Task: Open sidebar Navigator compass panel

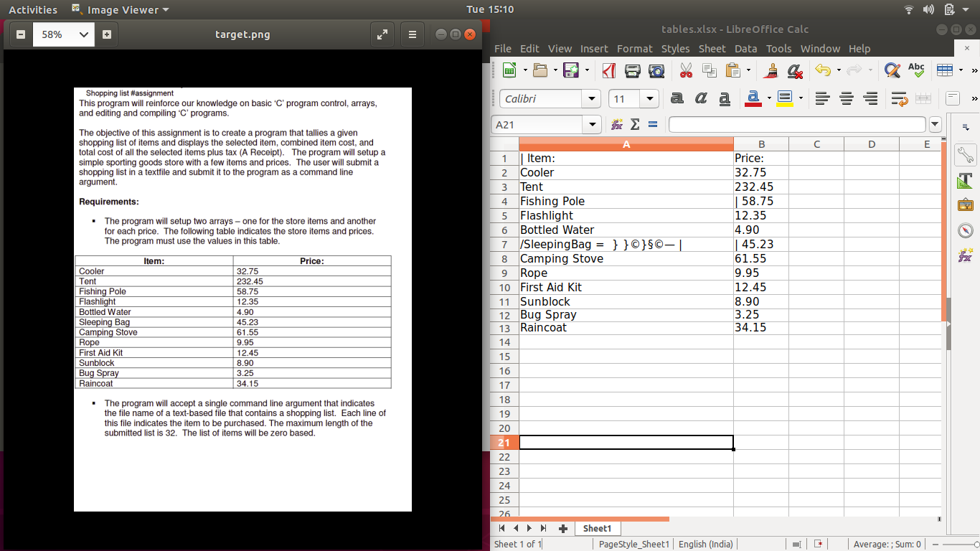Action: (966, 230)
